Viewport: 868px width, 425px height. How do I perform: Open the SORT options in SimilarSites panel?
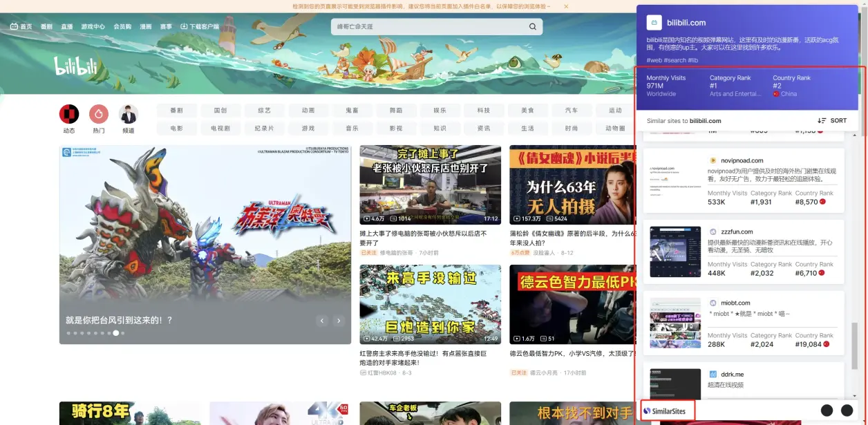[832, 120]
